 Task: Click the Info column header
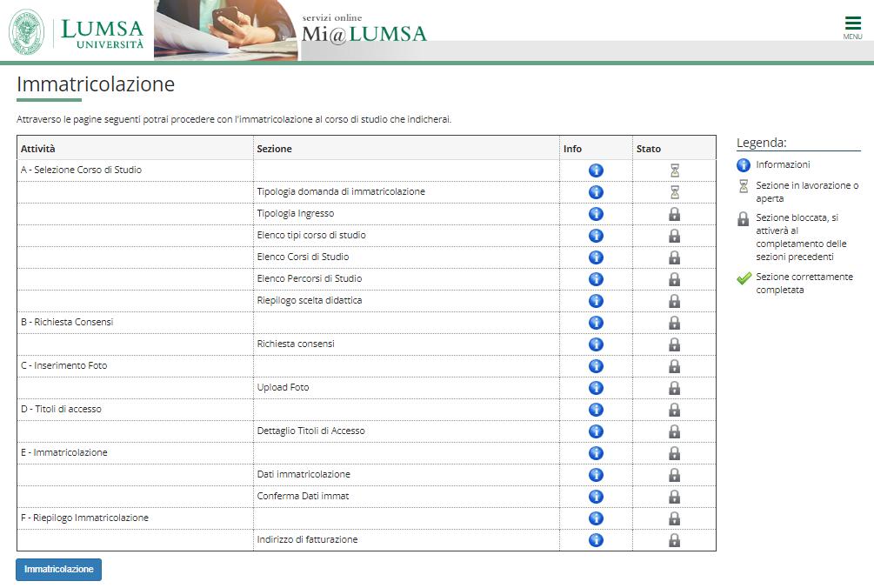click(572, 149)
